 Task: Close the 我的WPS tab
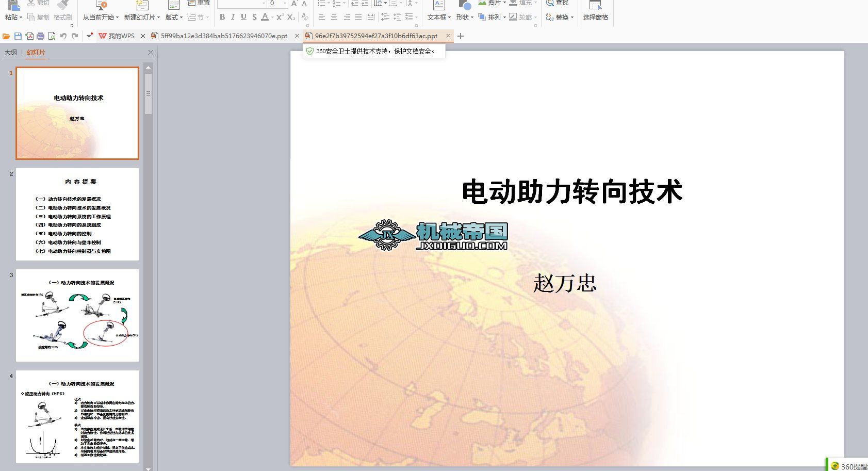pyautogui.click(x=143, y=36)
